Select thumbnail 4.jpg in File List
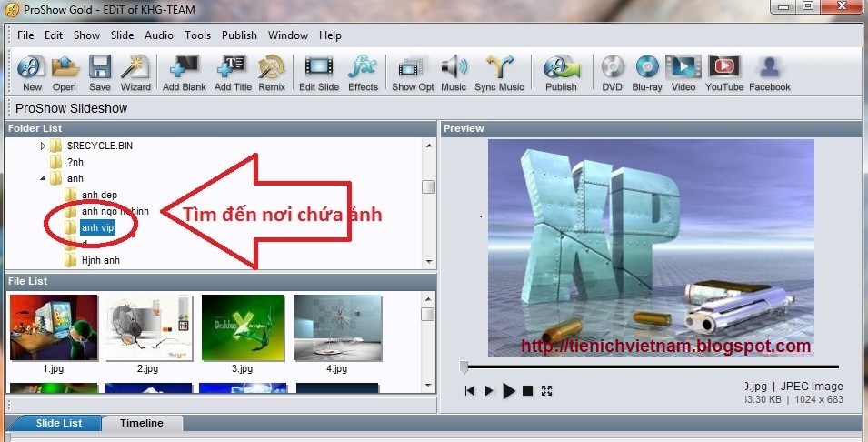Image resolution: width=868 pixels, height=442 pixels. (337, 327)
